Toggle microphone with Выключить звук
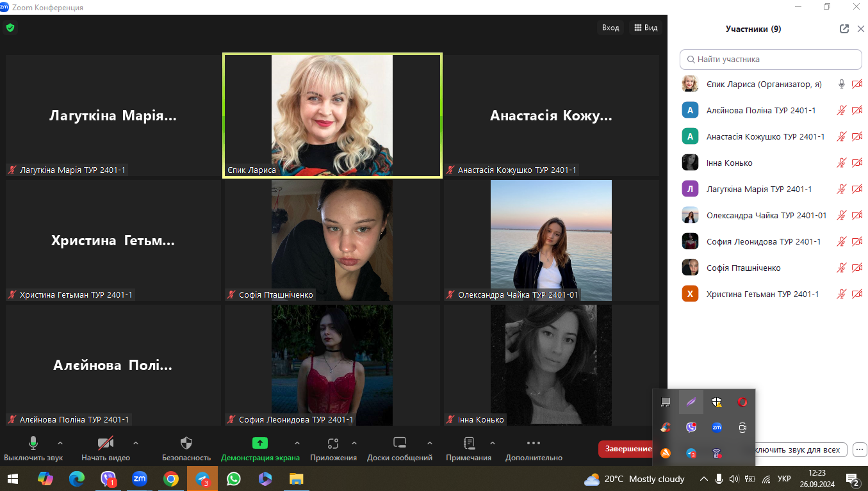Screen dimensions: 868x491 point(33,444)
